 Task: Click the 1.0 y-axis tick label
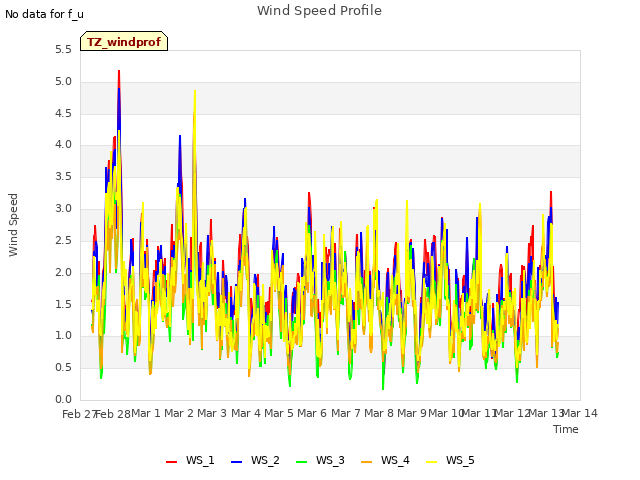(x=63, y=336)
